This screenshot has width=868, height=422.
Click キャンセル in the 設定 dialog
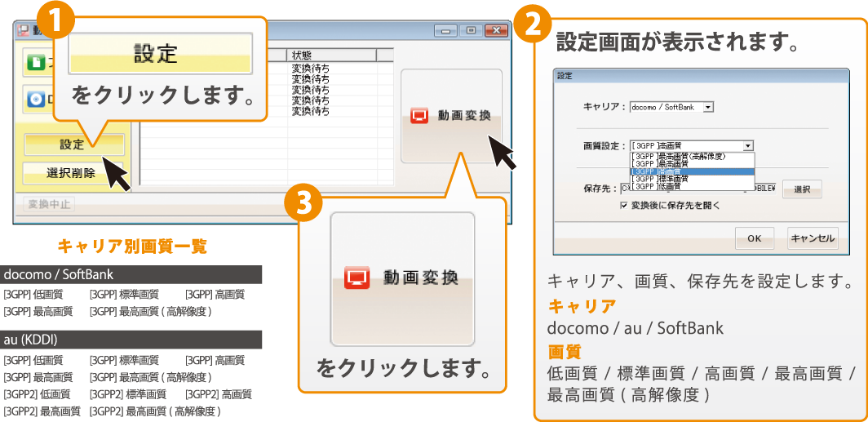coord(812,238)
